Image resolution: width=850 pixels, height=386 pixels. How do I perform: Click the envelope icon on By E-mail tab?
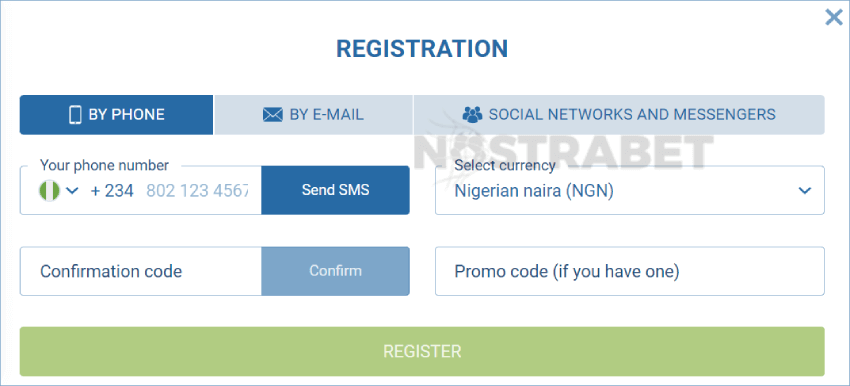pyautogui.click(x=273, y=115)
